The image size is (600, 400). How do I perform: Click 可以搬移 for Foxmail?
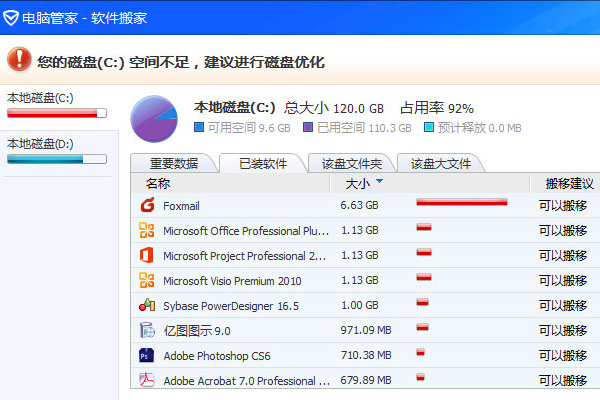[563, 206]
